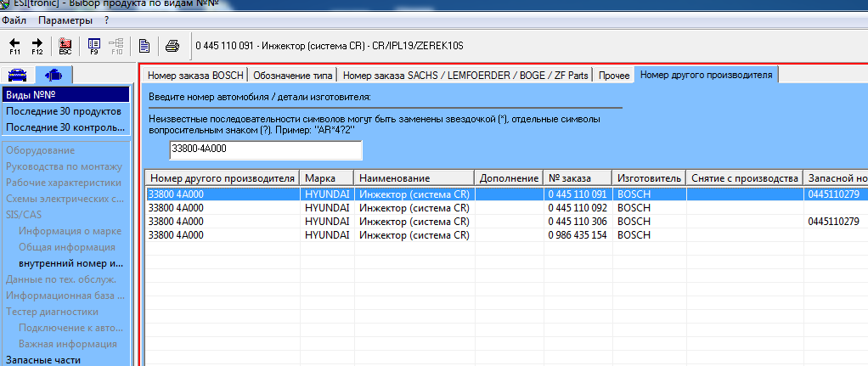
Task: Switch to Номер заказа BOSCH tab
Action: pos(195,76)
